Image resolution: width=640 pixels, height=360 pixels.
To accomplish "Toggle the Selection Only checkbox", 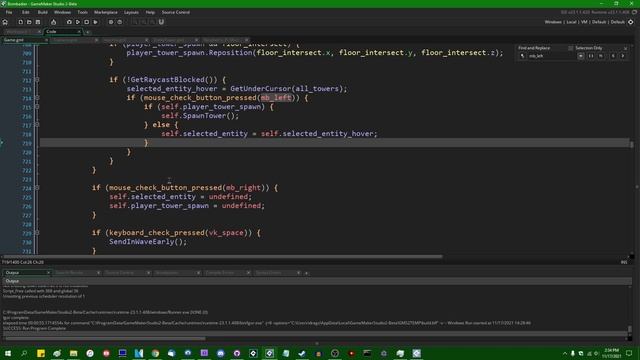I will tap(570, 48).
